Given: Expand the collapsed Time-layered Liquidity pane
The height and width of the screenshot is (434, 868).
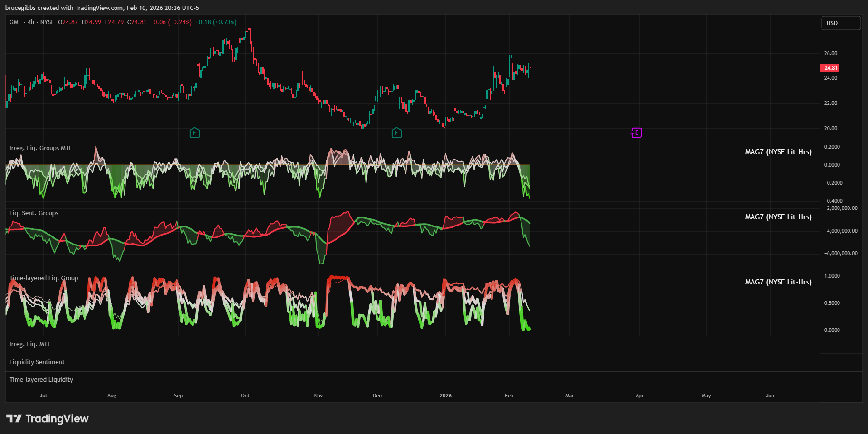Looking at the screenshot, I should tap(41, 380).
